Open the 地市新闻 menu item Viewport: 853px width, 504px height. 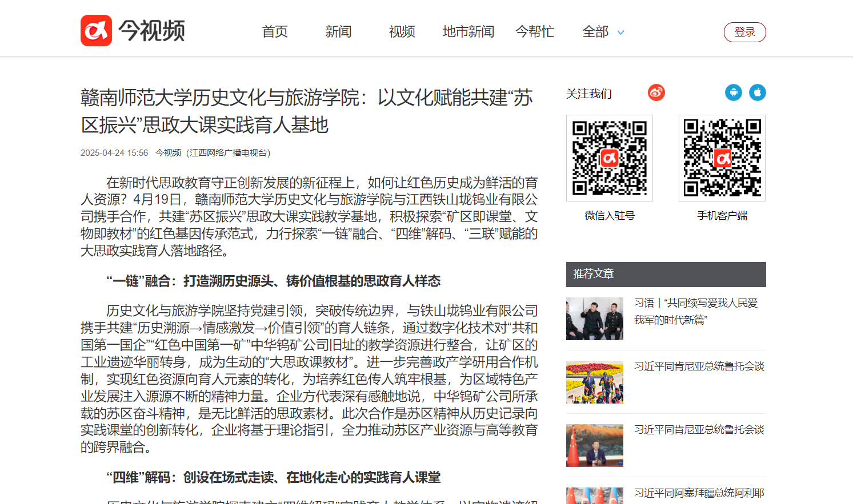[468, 31]
